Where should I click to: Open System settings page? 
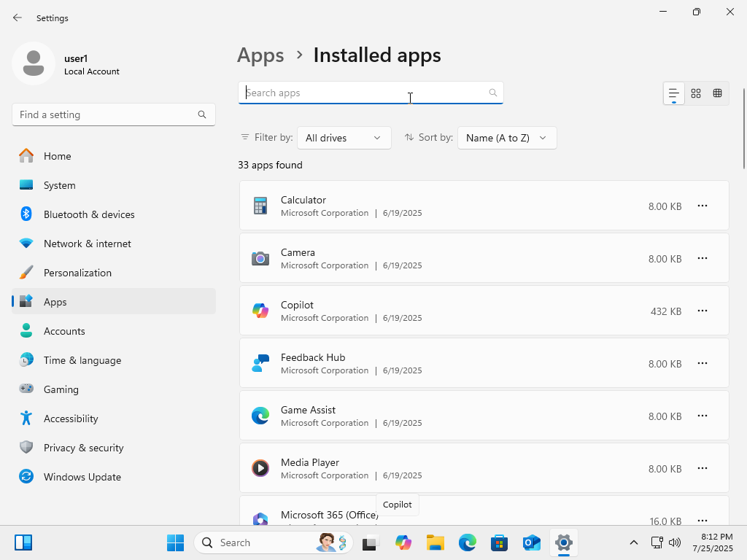[x=114, y=185]
